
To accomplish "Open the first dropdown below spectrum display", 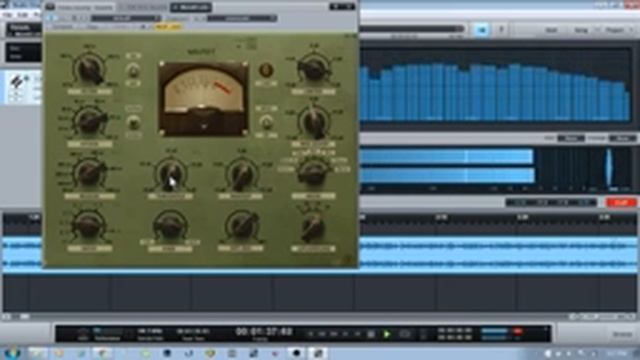I will pyautogui.click(x=571, y=138).
